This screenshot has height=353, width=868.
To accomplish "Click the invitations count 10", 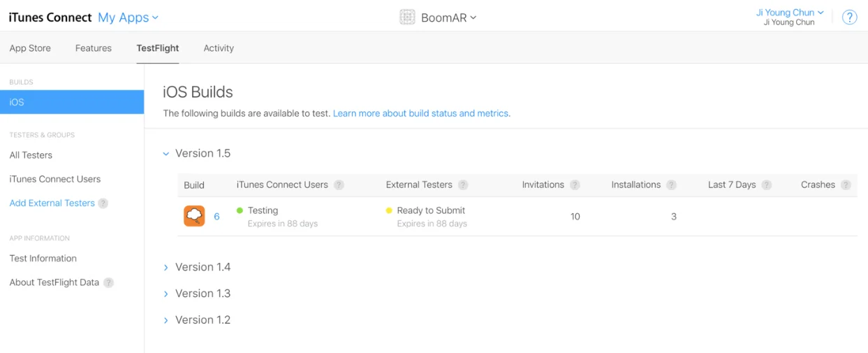I will (575, 217).
